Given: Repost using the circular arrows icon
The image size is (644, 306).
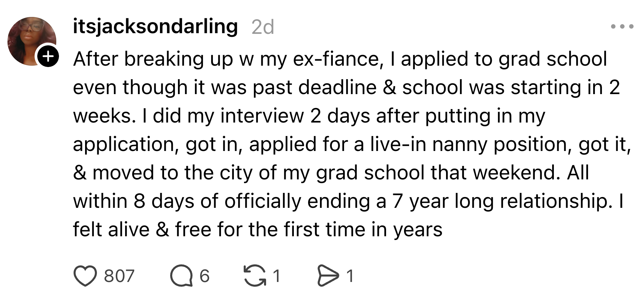Looking at the screenshot, I should point(255,276).
